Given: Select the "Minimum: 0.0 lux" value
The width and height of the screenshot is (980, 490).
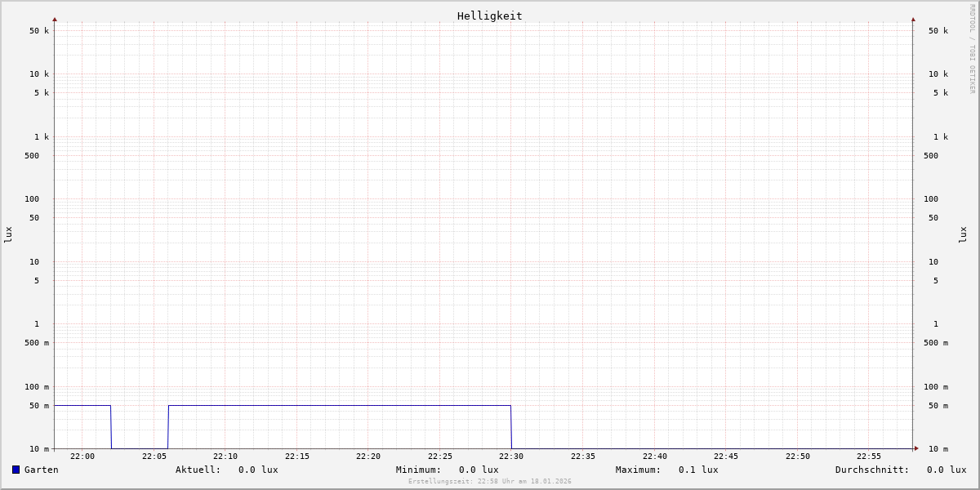Looking at the screenshot, I should coord(448,470).
